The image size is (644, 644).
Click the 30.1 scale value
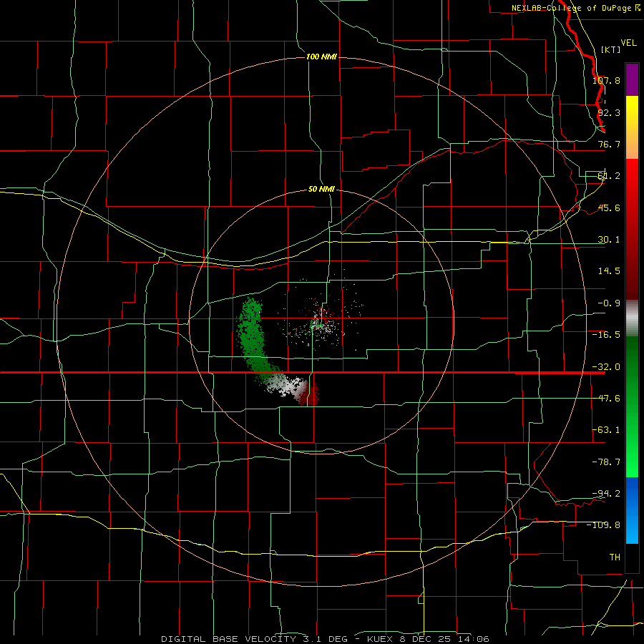609,240
